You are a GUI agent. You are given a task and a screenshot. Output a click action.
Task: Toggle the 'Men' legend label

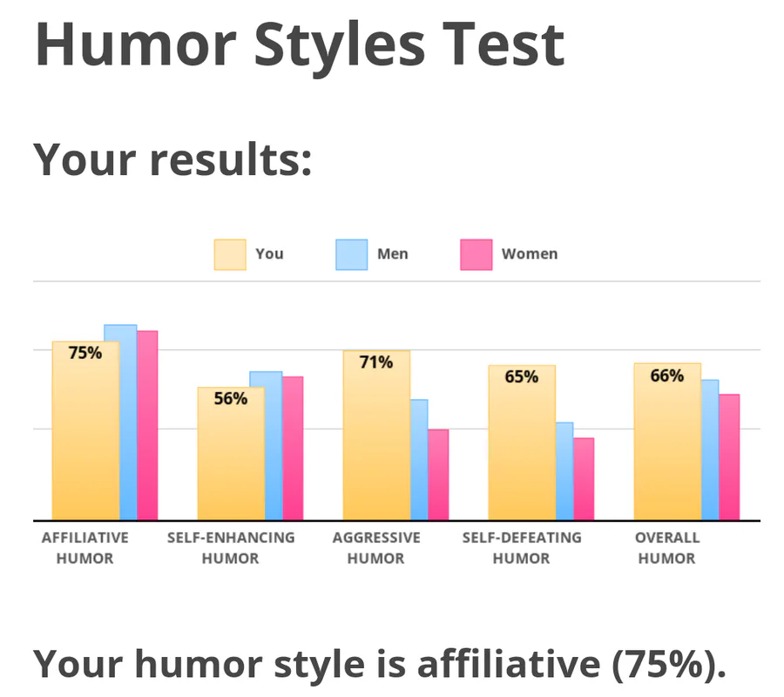[392, 254]
